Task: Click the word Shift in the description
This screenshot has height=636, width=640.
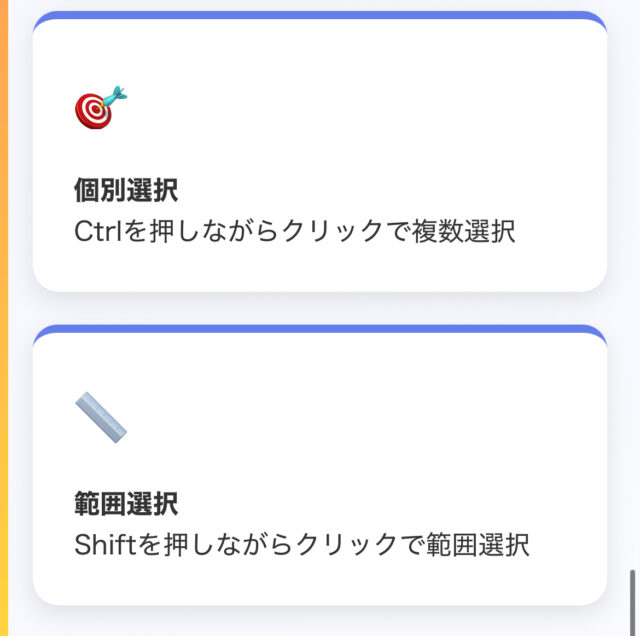Action: pos(100,544)
